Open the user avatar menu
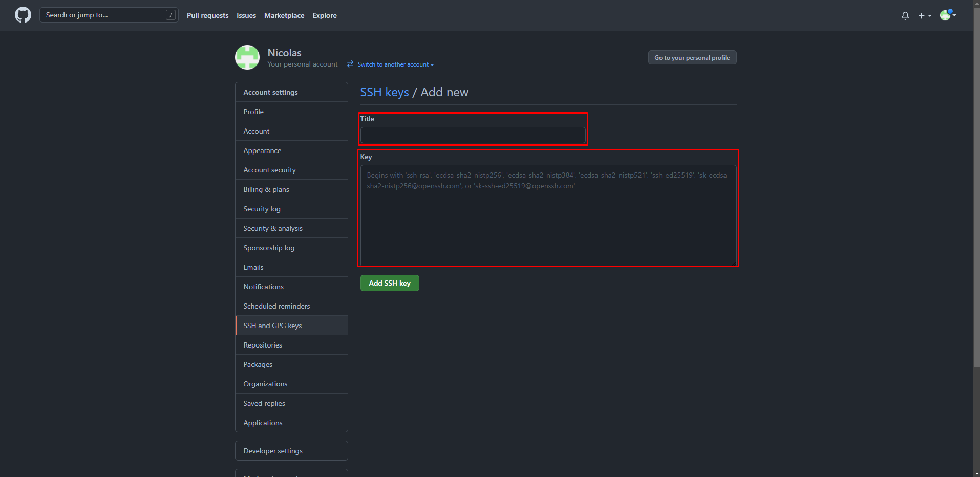 click(x=948, y=15)
